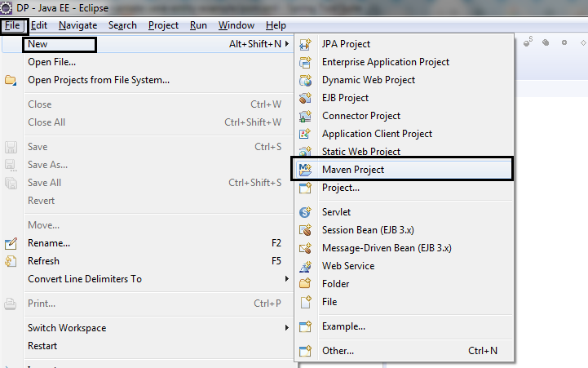Open the Navigate menu
This screenshot has width=588, height=368.
[x=78, y=25]
